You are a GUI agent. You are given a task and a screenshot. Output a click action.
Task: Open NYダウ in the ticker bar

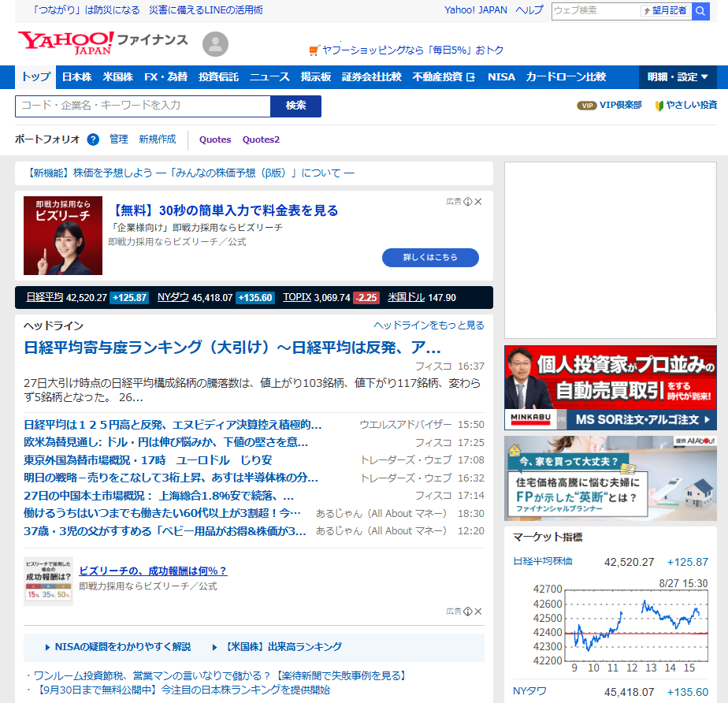pos(173,297)
